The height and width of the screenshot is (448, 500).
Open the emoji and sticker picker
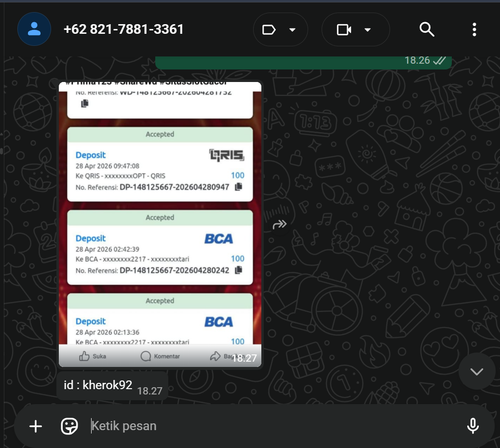69,426
